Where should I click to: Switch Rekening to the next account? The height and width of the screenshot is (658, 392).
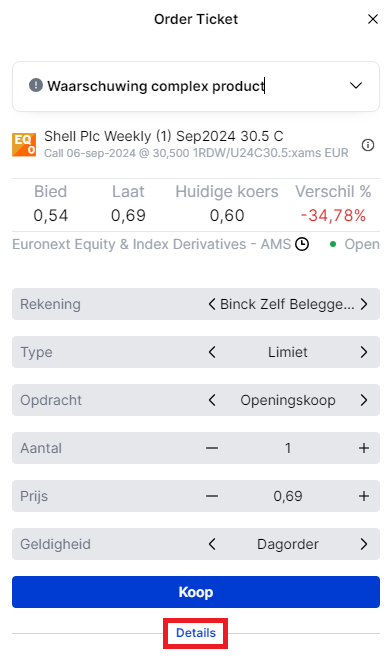coord(364,304)
